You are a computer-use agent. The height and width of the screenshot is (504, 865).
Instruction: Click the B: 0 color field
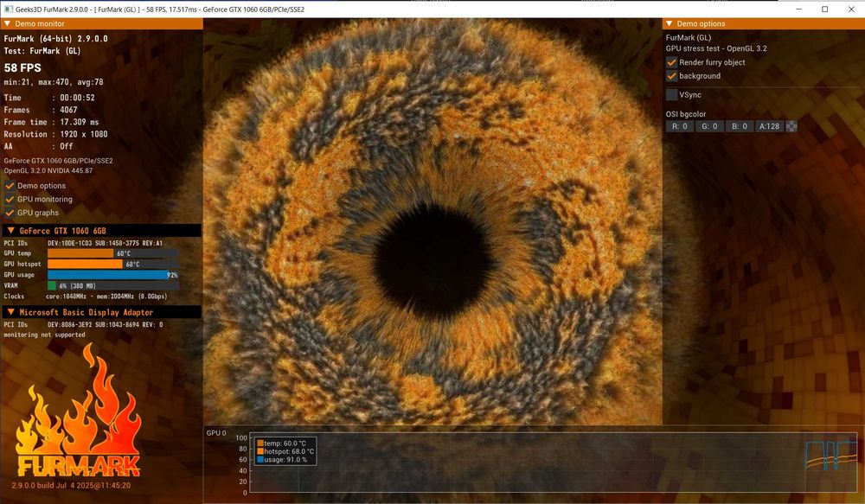(740, 126)
